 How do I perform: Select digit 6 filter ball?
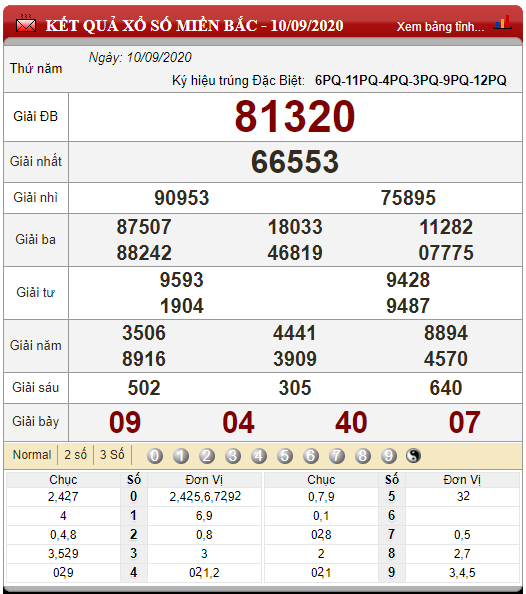pyautogui.click(x=311, y=456)
